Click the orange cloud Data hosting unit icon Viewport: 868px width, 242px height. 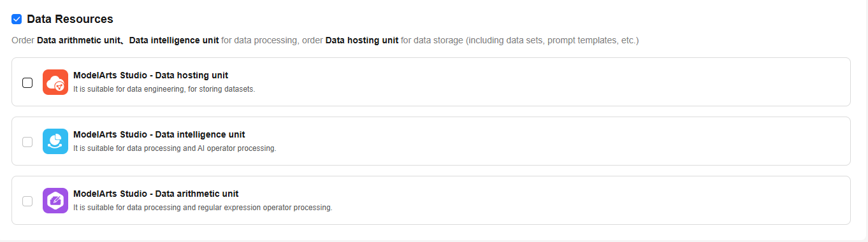coord(55,82)
